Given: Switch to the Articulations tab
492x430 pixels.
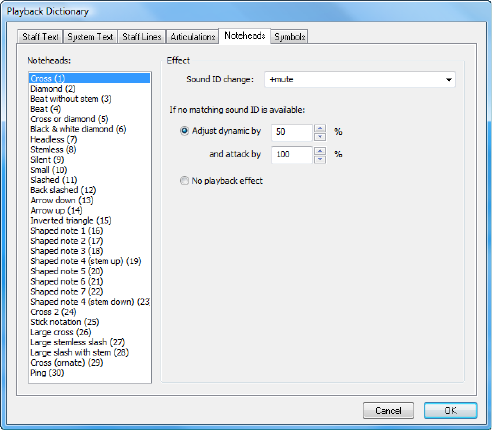Looking at the screenshot, I should pyautogui.click(x=193, y=37).
